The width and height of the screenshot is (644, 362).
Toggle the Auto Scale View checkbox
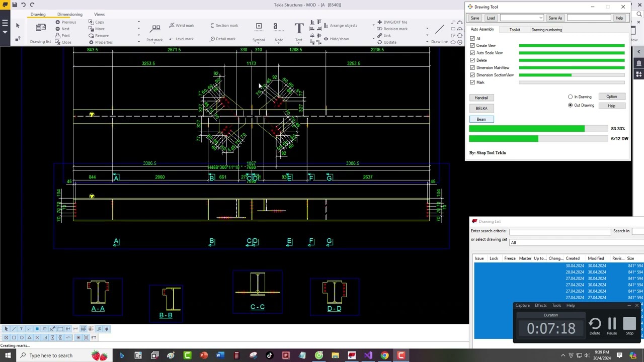click(x=472, y=53)
